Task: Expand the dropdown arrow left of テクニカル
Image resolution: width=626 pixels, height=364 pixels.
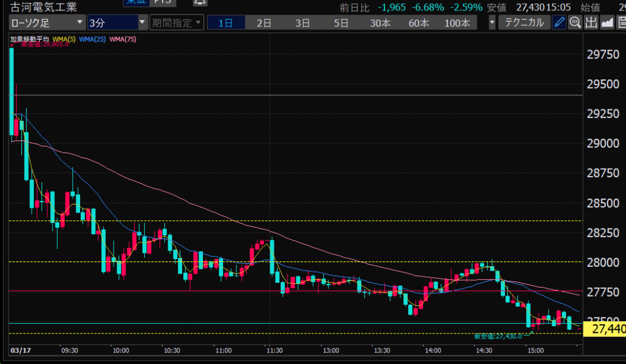Action: point(492,23)
